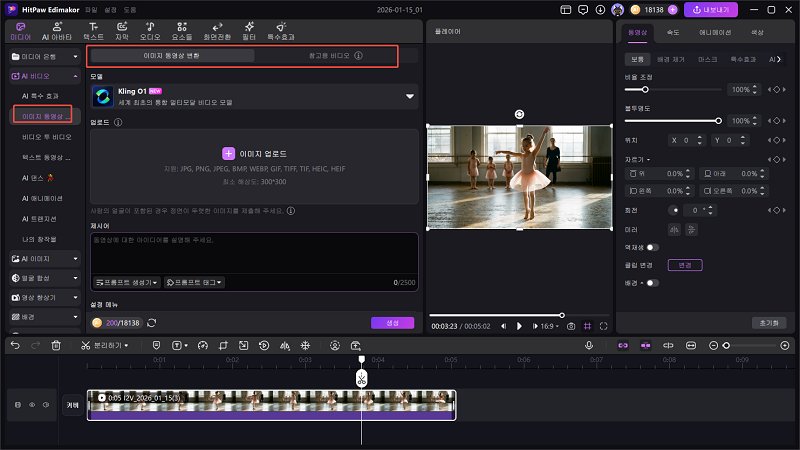This screenshot has height=450, width=800.
Task: Switch to the 속도 (Speed) properties tab
Action: coord(673,32)
